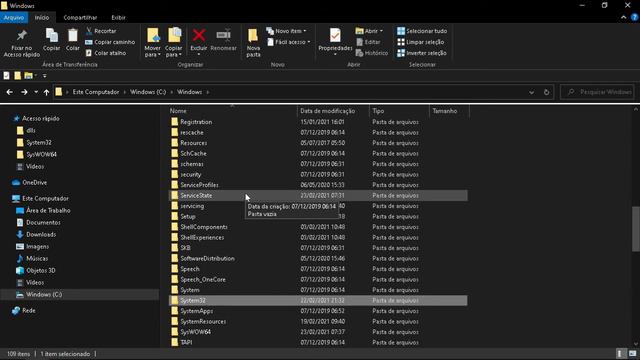This screenshot has width=640, height=360.
Task: Open help via the blue question icon
Action: (x=634, y=18)
